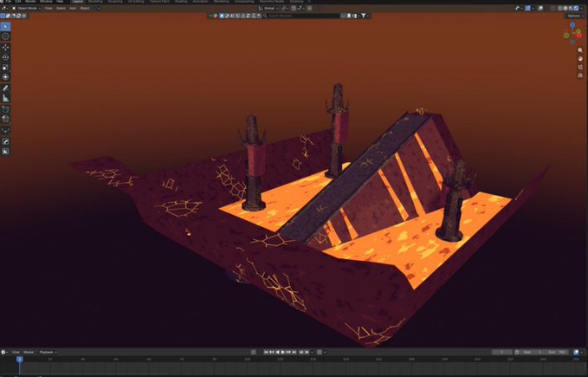
Task: Open the Help menu
Action: pos(60,2)
